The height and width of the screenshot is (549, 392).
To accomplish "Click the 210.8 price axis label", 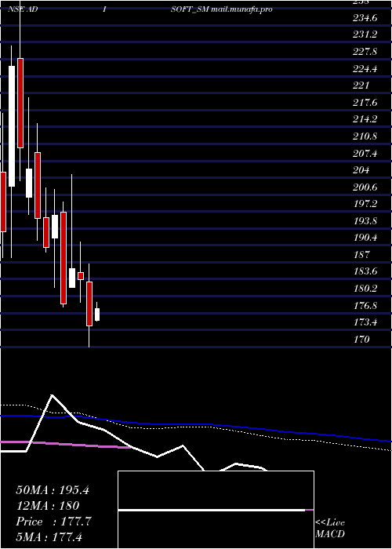I will 365,136.
